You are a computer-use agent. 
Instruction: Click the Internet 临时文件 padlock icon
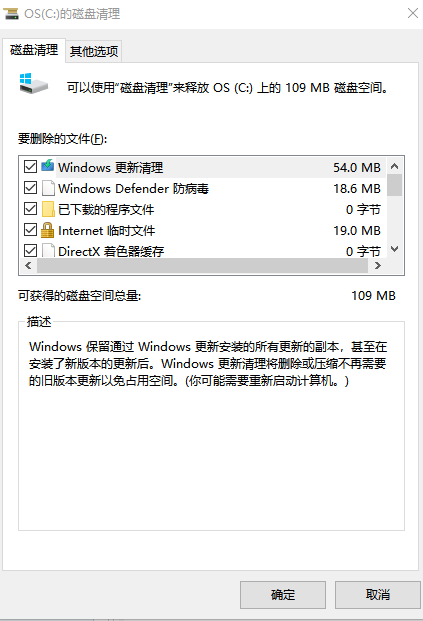click(x=48, y=230)
